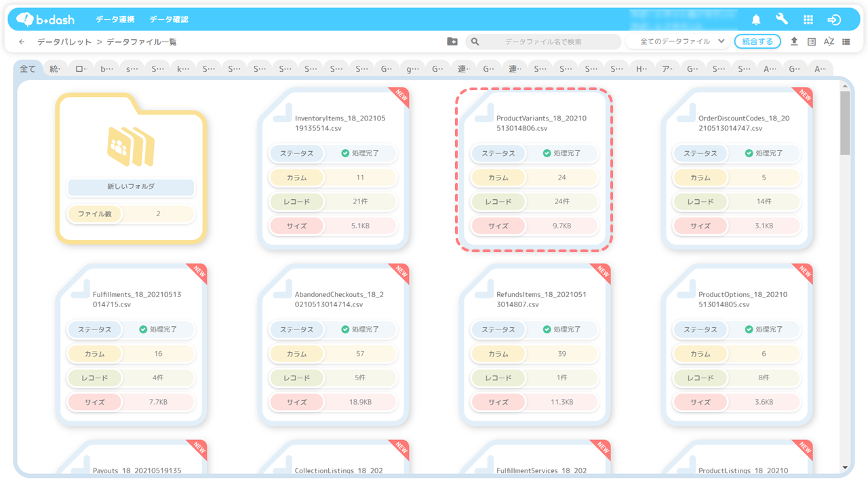
Task: Click green check on RefundsItems status
Action: (547, 329)
